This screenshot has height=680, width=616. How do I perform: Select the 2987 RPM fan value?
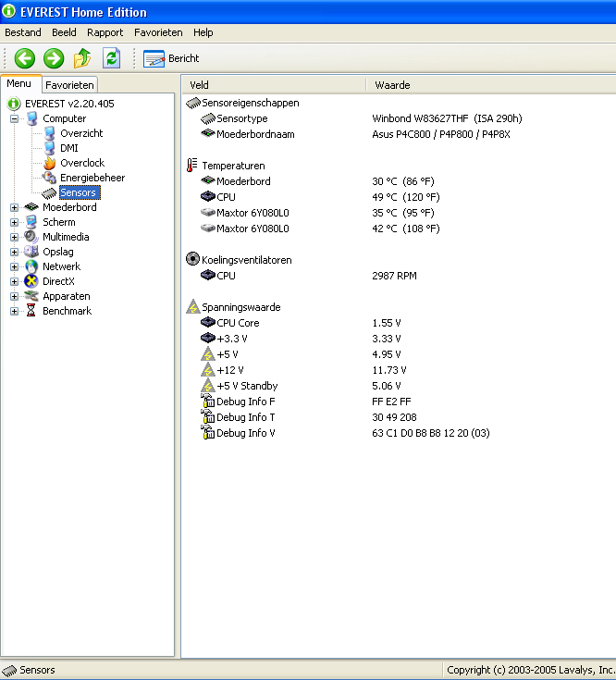click(x=394, y=276)
